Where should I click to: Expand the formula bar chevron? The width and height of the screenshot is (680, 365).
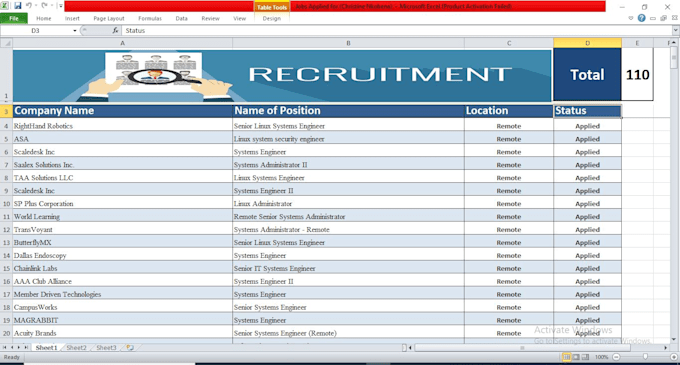pos(675,30)
